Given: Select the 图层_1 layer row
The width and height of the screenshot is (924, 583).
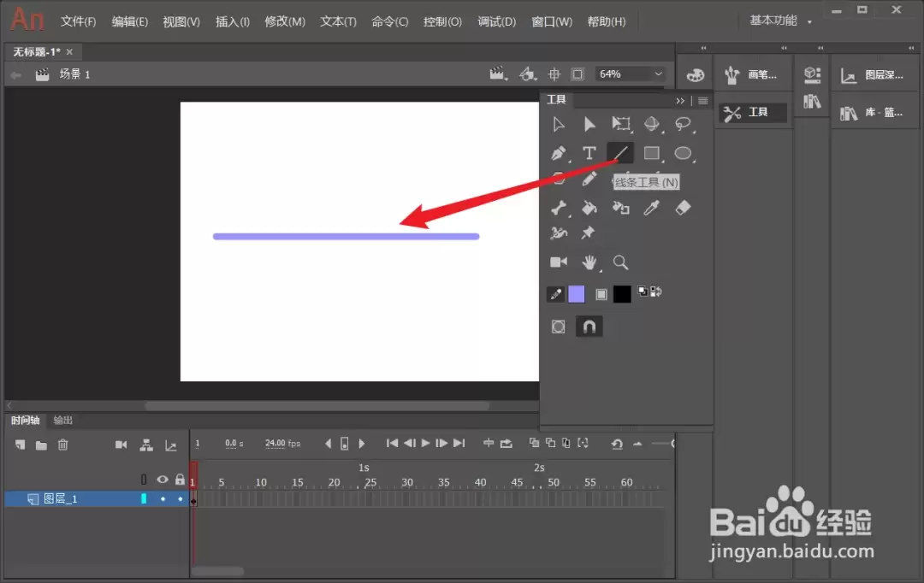Looking at the screenshot, I should (98, 498).
